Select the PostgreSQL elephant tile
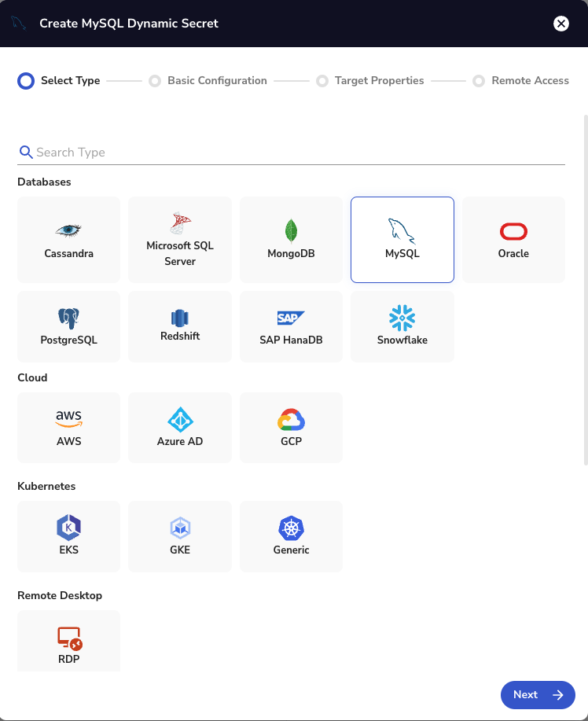588x721 pixels. (x=68, y=326)
